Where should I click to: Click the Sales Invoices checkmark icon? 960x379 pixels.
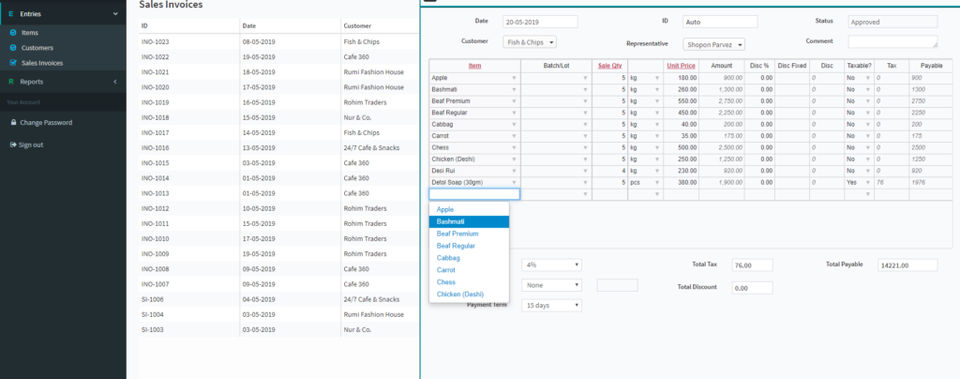(x=13, y=62)
